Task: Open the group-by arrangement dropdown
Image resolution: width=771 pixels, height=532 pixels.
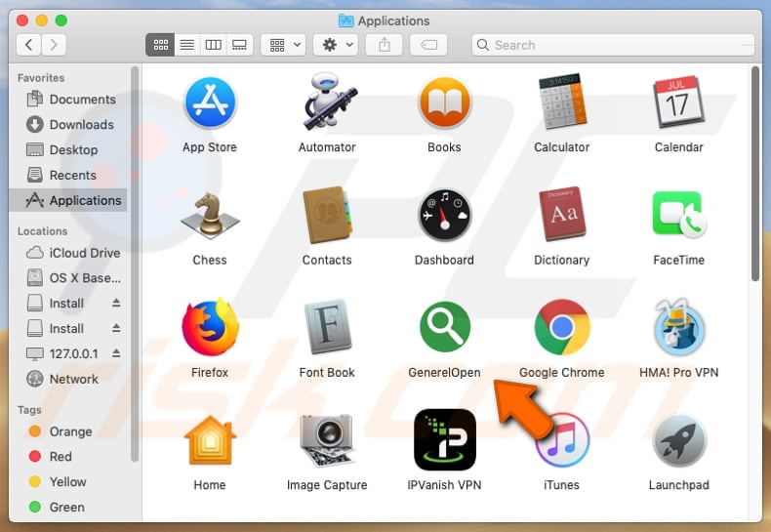Action: point(283,45)
